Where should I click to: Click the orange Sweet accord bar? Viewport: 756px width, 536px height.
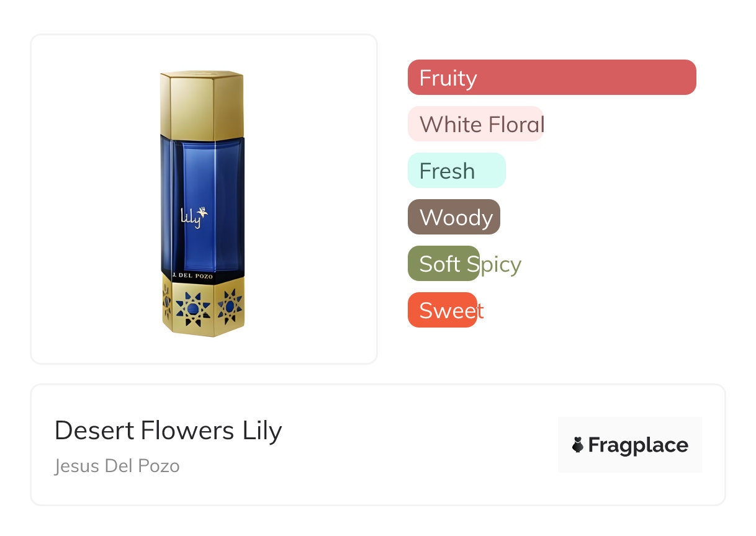coord(442,310)
